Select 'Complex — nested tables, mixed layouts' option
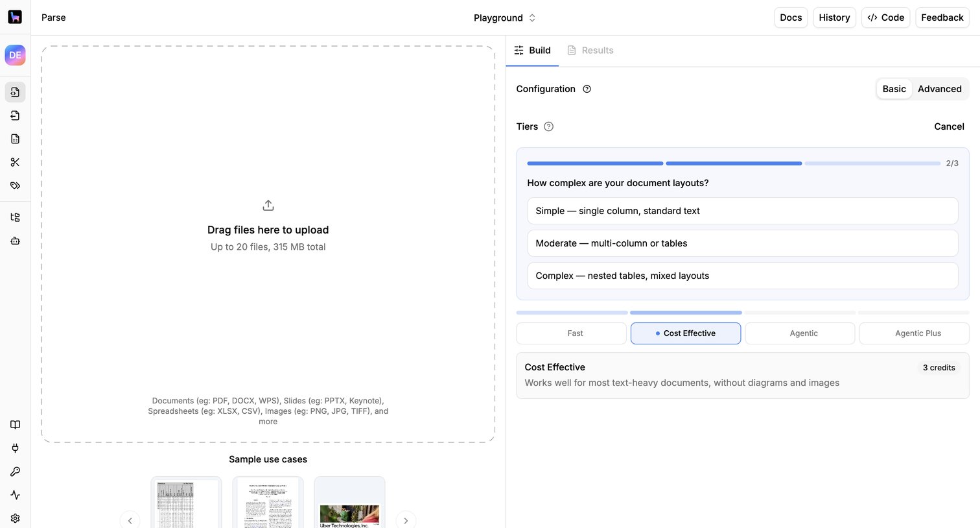This screenshot has width=980, height=528. click(x=743, y=276)
